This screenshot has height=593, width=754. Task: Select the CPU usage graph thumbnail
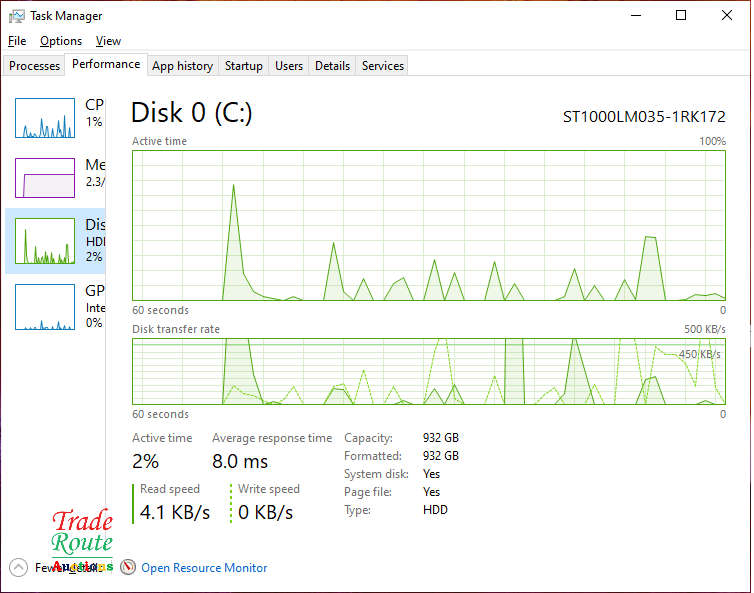(45, 118)
